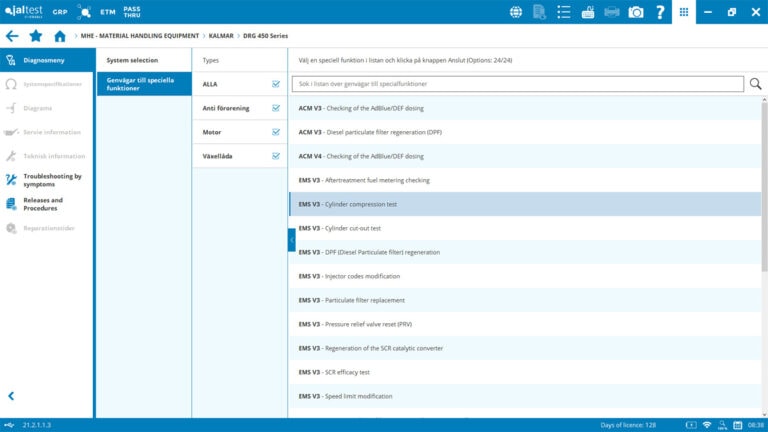Open Diagrams in sidebar
This screenshot has width=768, height=432.
click(47, 108)
